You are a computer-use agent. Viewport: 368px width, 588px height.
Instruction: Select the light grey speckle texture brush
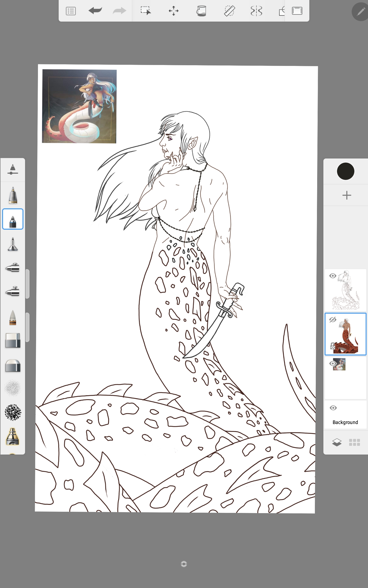tap(13, 388)
